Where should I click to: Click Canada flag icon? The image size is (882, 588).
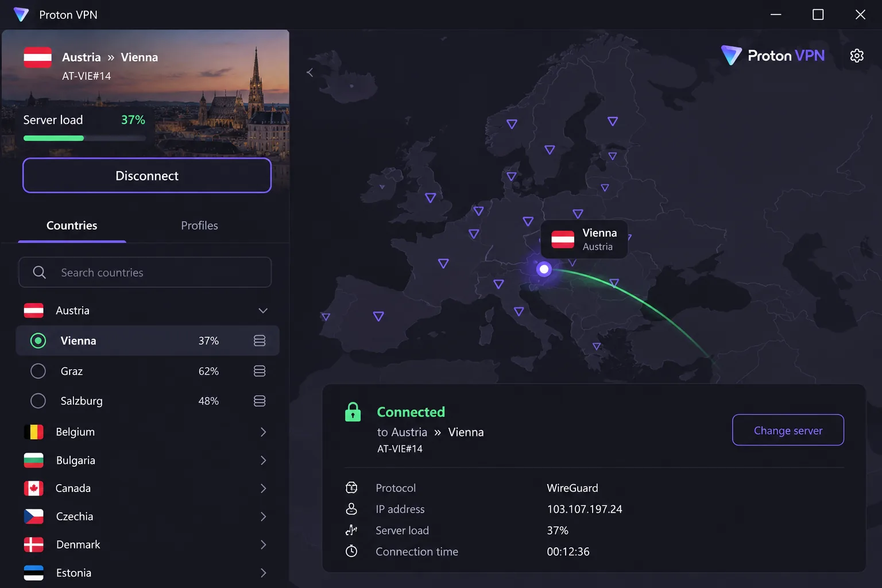[34, 488]
